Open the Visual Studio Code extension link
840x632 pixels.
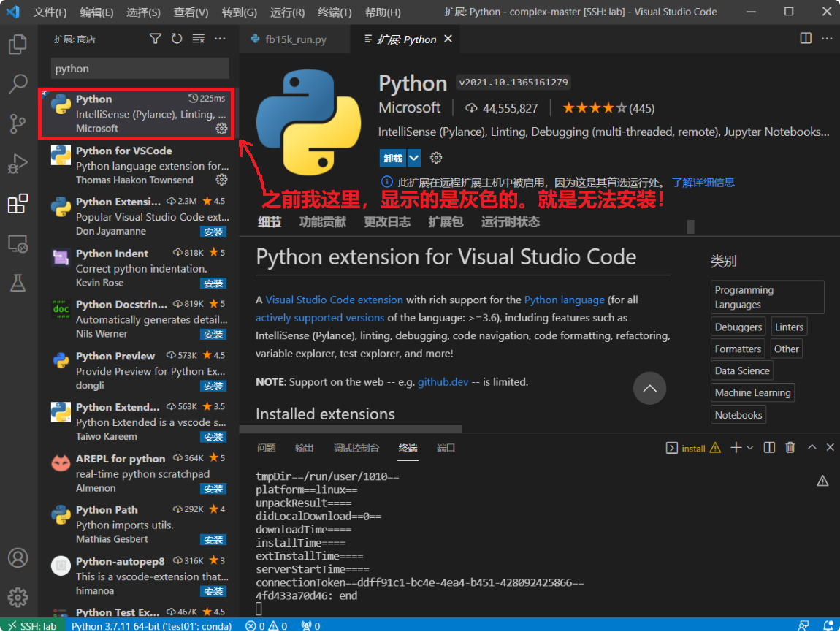tap(335, 300)
